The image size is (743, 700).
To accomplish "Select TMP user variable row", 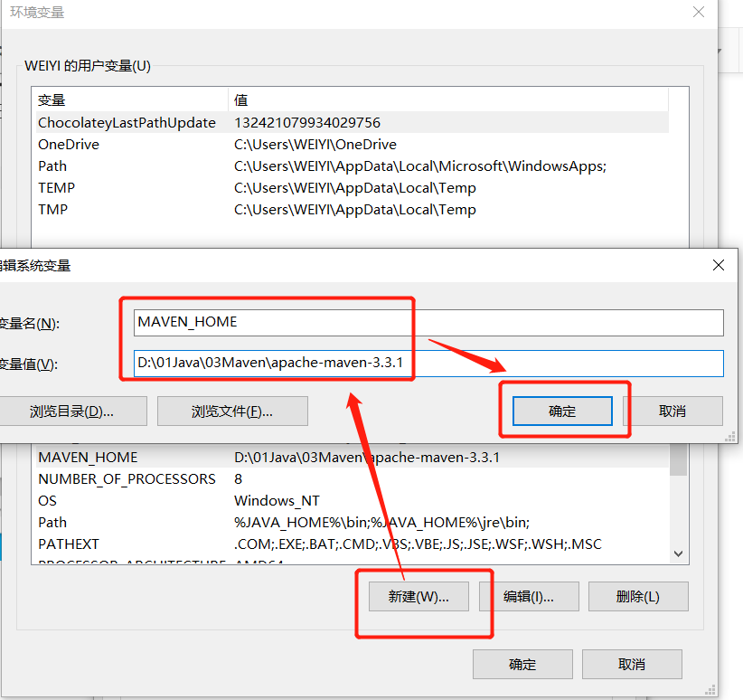I will tap(353, 210).
